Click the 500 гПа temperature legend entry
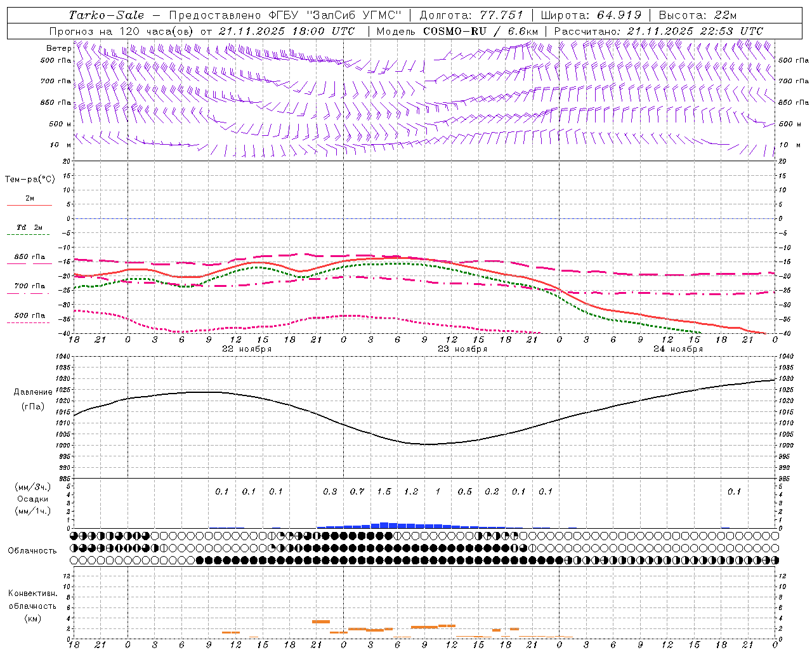 pyautogui.click(x=29, y=318)
